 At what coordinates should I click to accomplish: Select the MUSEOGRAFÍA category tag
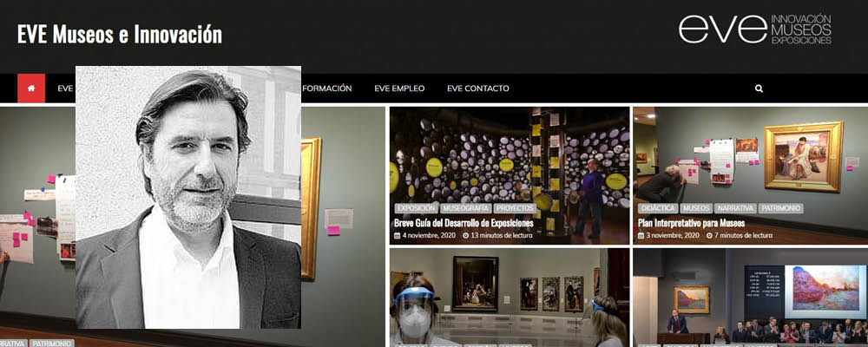465,209
